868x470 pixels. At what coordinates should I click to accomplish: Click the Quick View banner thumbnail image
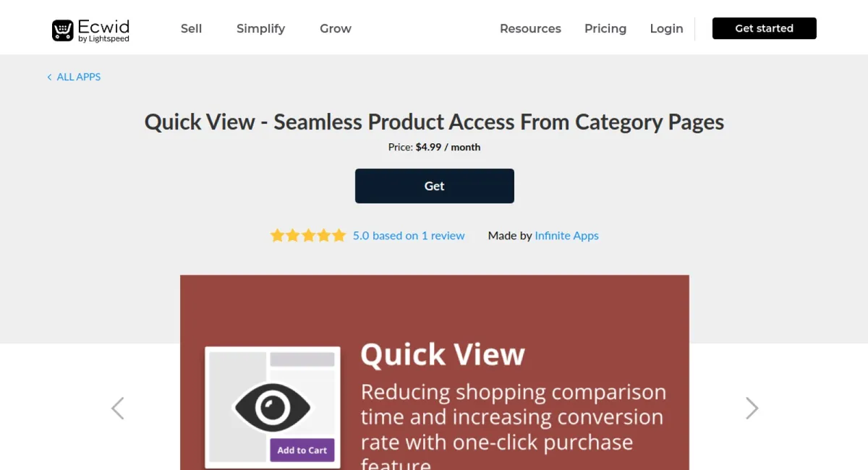tap(273, 401)
